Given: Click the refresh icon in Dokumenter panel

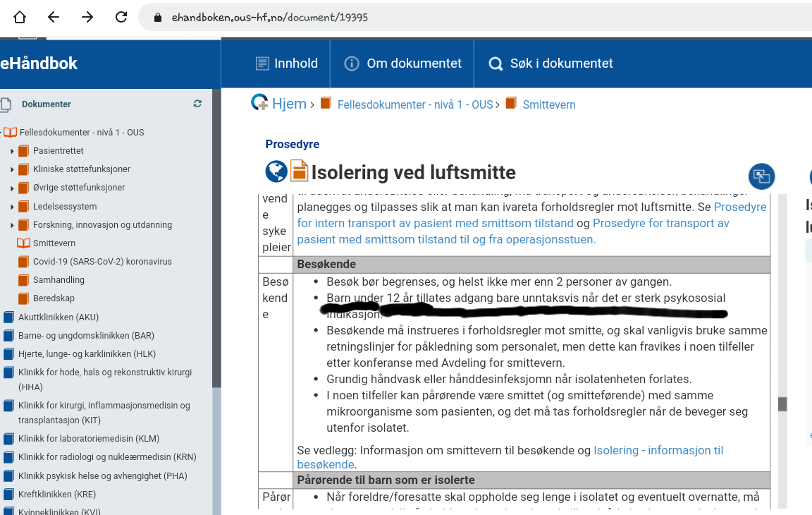Looking at the screenshot, I should pos(197,104).
